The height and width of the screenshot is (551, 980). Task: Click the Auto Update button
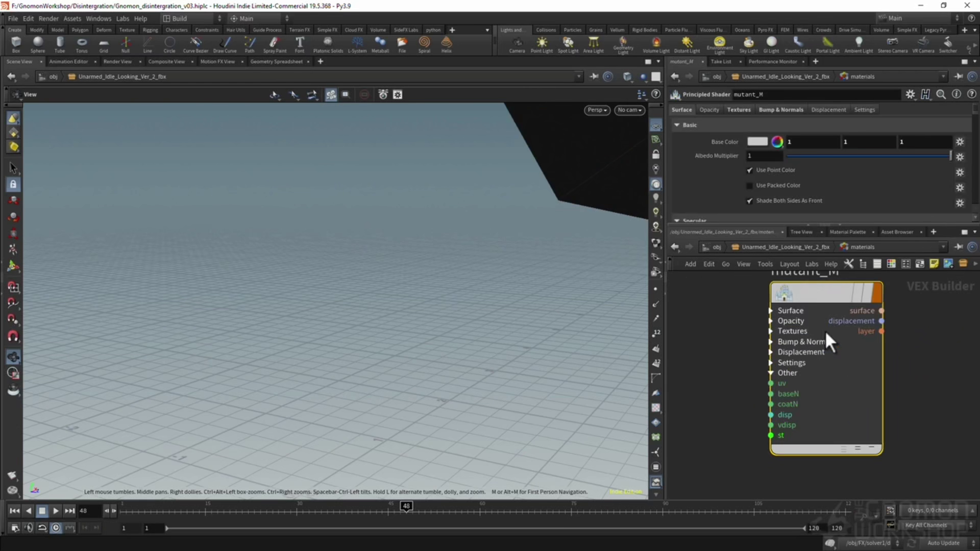click(943, 543)
